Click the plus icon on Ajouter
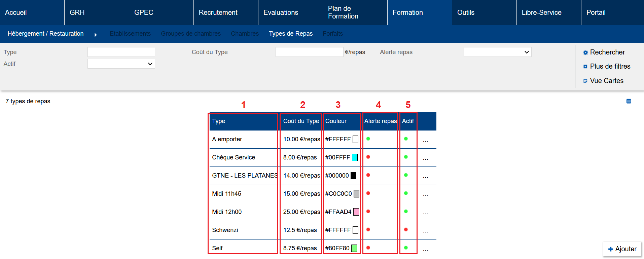 [610, 249]
